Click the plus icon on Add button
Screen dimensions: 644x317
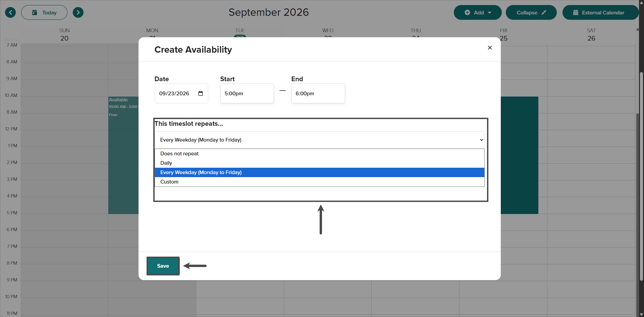[467, 12]
